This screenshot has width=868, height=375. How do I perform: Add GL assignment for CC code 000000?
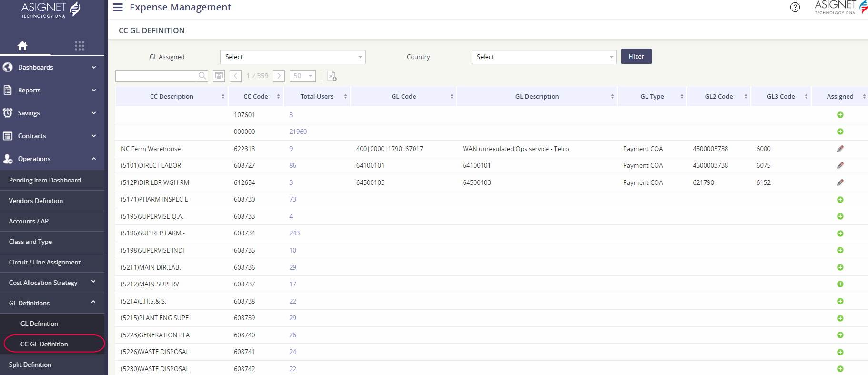[x=840, y=132]
